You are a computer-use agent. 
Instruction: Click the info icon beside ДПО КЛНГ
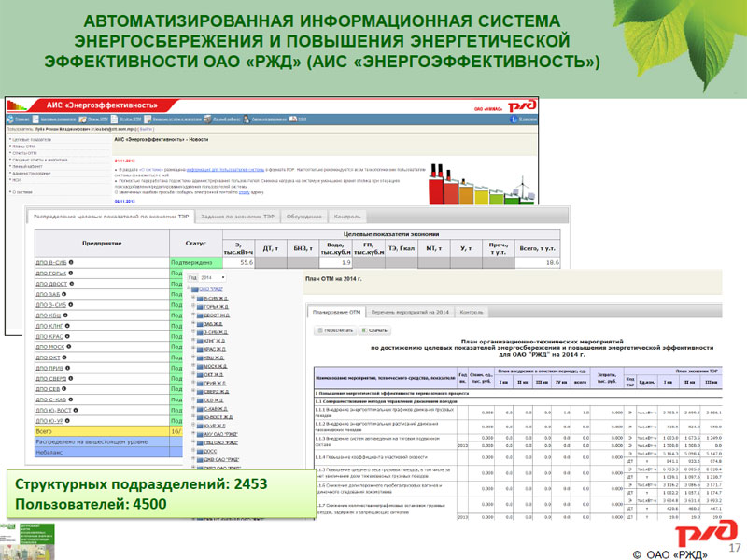[67, 326]
